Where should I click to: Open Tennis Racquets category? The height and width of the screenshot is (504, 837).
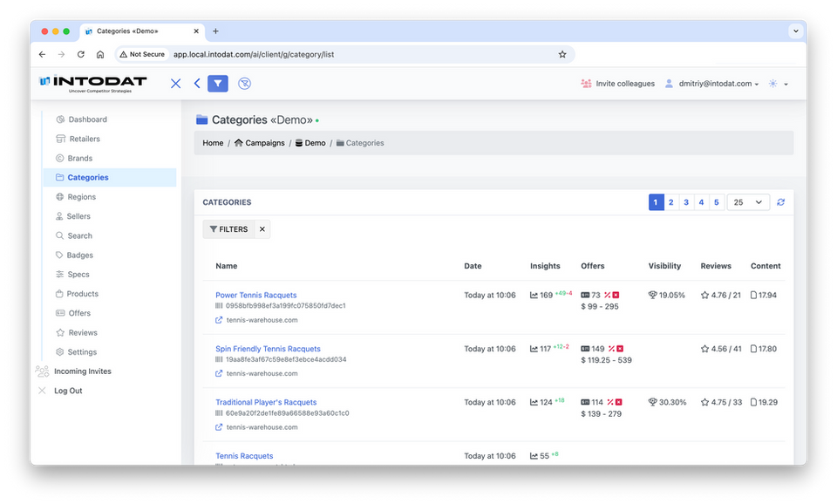point(244,456)
